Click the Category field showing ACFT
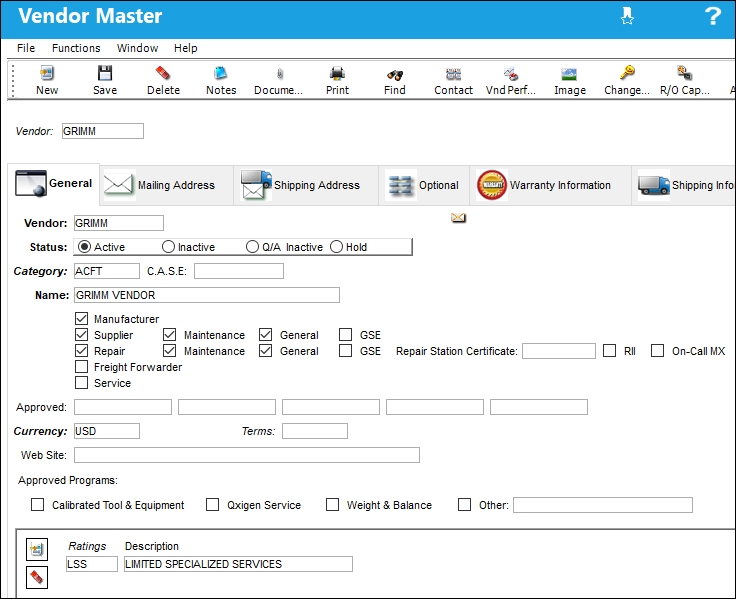The width and height of the screenshot is (736, 599). [107, 271]
